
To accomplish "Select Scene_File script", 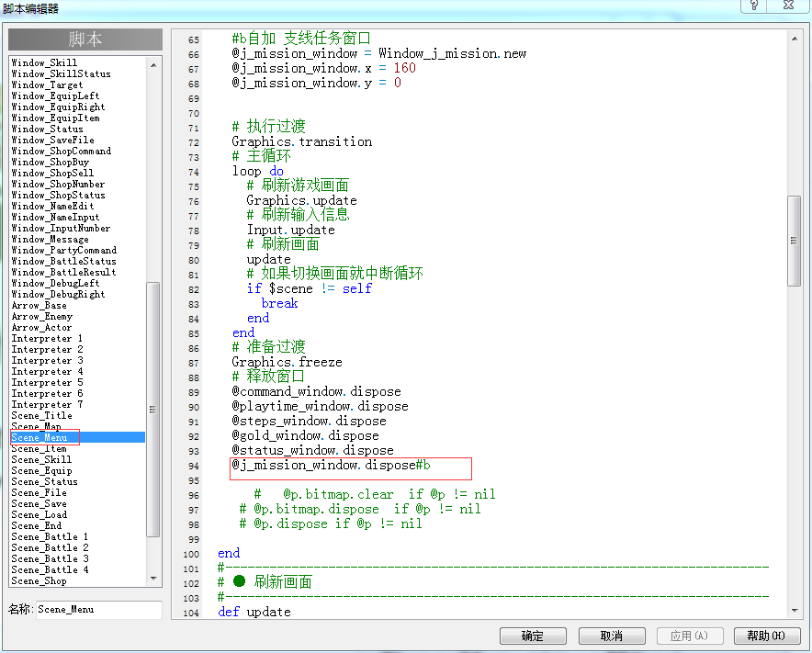I will [x=39, y=492].
